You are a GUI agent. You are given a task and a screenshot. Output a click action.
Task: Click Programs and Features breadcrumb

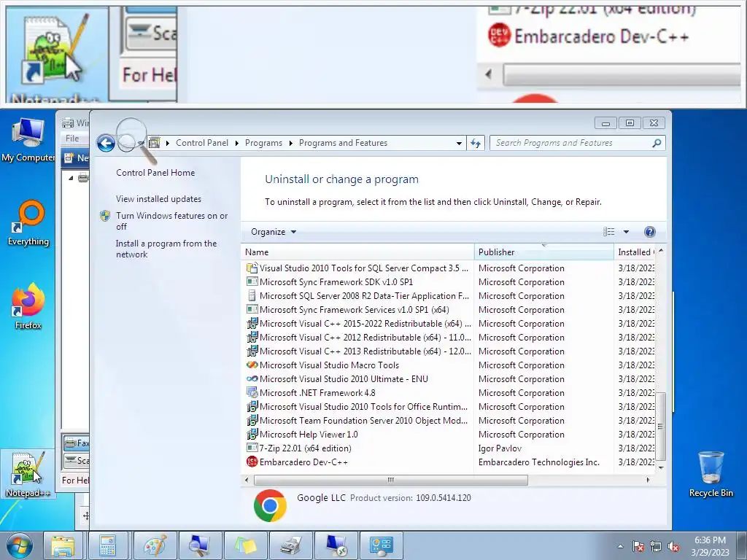(x=343, y=143)
